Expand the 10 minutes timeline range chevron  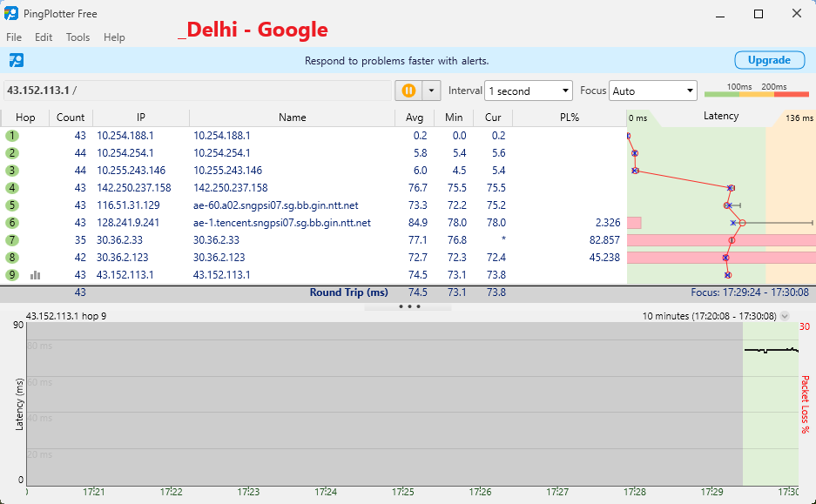[785, 316]
